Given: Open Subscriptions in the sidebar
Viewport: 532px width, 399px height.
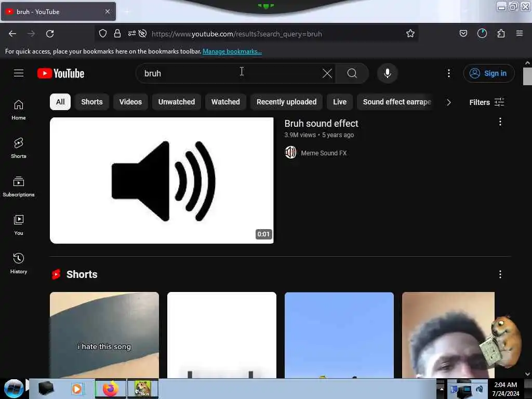Looking at the screenshot, I should click(19, 187).
